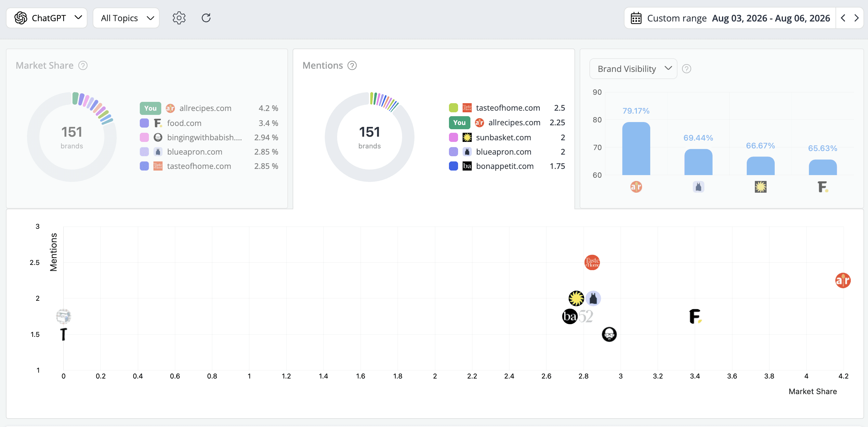Click the You badge in Market Share list
This screenshot has width=868, height=427.
(150, 108)
